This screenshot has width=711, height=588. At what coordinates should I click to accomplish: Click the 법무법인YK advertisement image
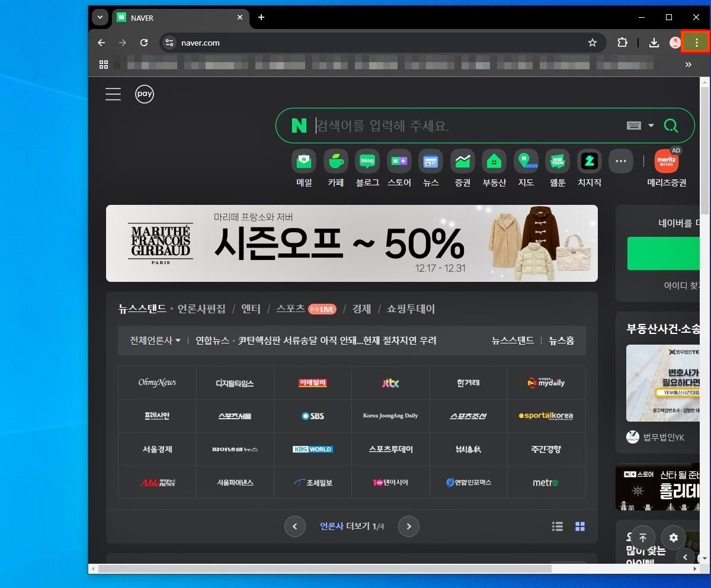coord(663,383)
